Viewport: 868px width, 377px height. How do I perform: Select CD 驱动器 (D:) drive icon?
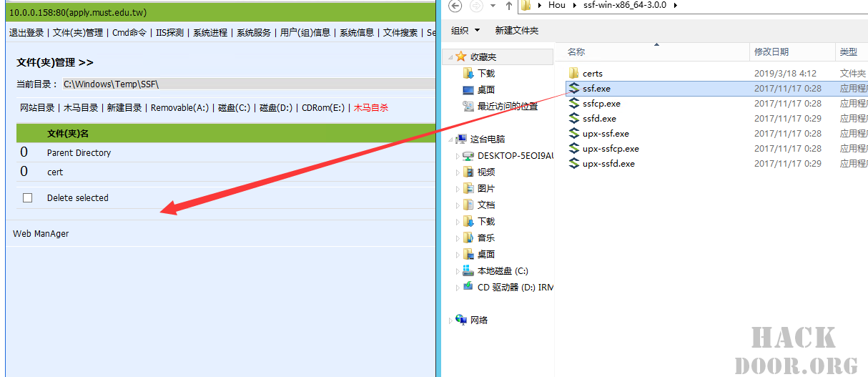pos(468,287)
